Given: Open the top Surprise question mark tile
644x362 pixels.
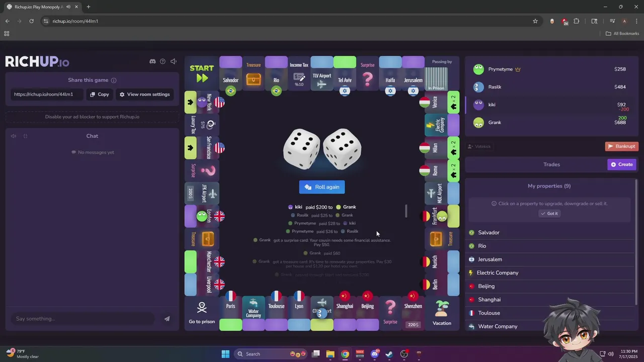Looking at the screenshot, I should (368, 73).
